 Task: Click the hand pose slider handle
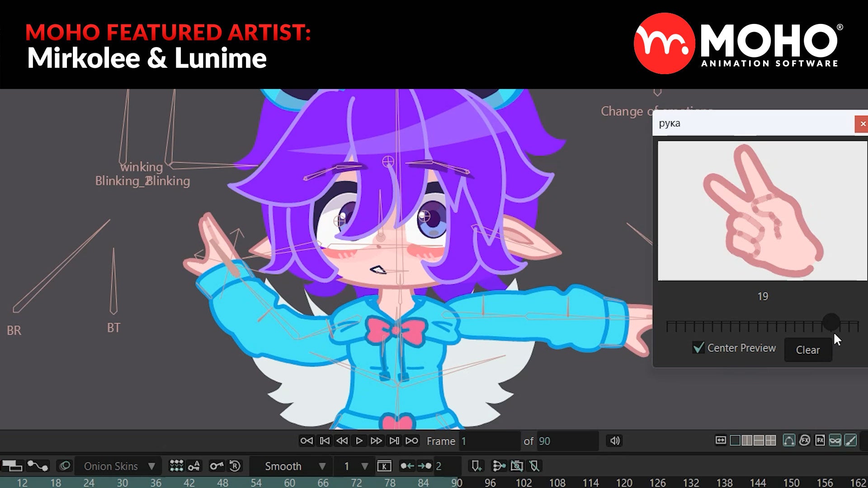click(831, 322)
